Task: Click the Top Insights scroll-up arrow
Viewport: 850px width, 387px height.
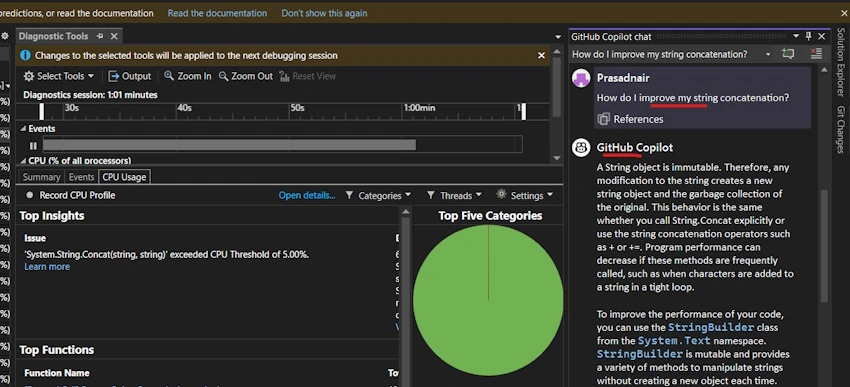Action: (x=405, y=211)
